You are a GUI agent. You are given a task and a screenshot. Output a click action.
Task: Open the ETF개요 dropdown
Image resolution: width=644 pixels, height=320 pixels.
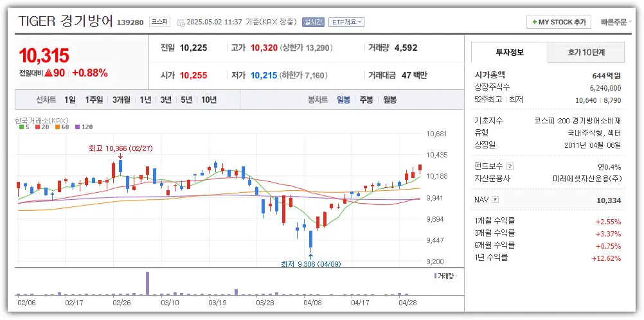346,22
